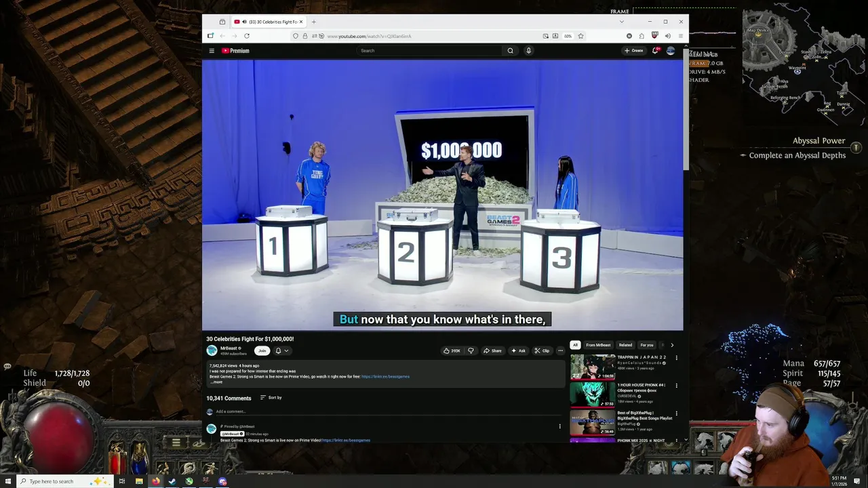
Task: Open options for TRAPPIN IN JAPAN video
Action: click(676, 358)
